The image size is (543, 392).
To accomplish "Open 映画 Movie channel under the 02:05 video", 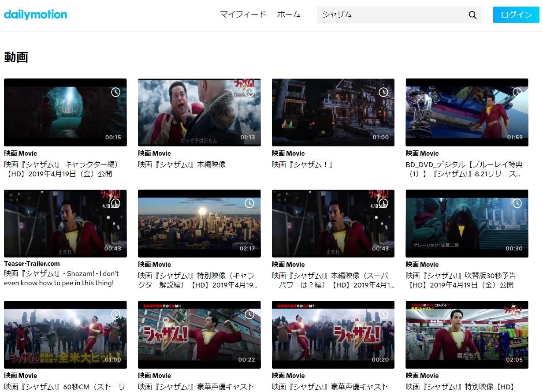I will [422, 376].
